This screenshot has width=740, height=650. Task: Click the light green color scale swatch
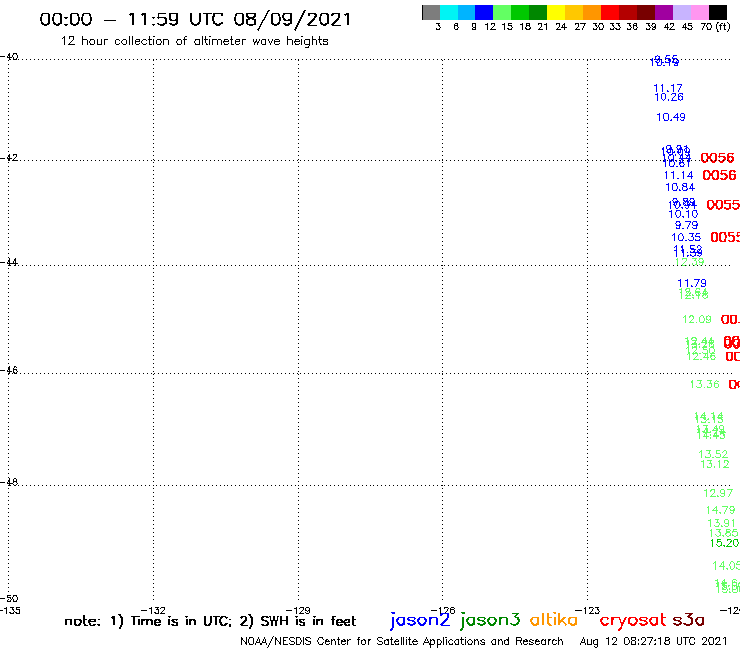point(502,12)
